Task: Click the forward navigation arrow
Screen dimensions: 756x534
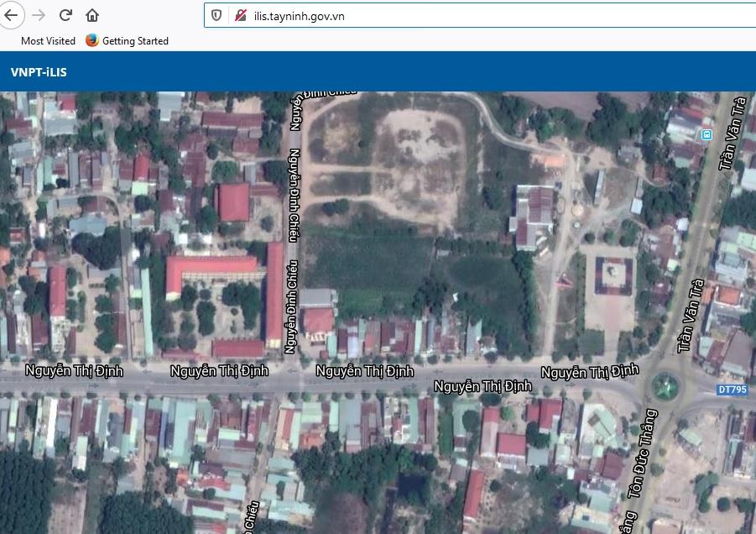Action: tap(38, 15)
